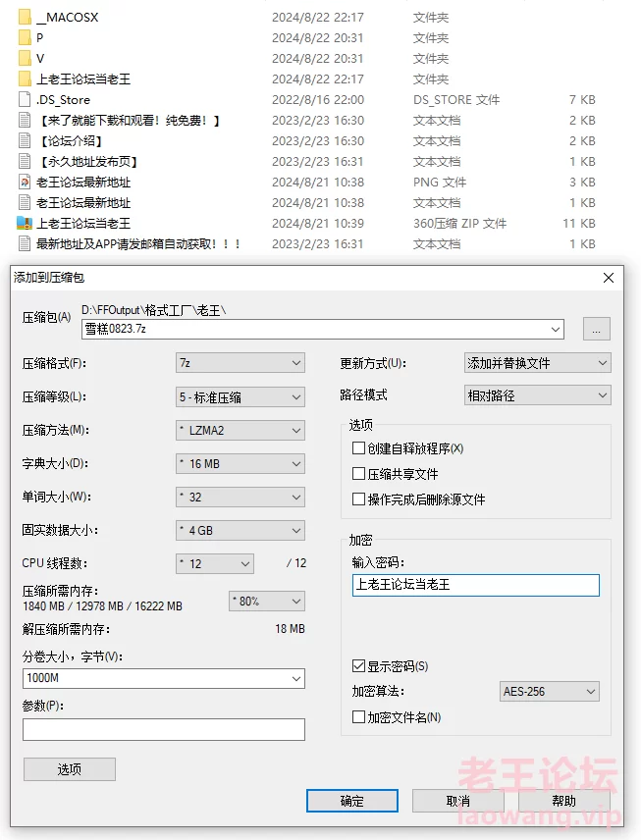Viewport: 641px width, 840px height.
Task: Click PNG 文件 type cell
Action: [440, 183]
